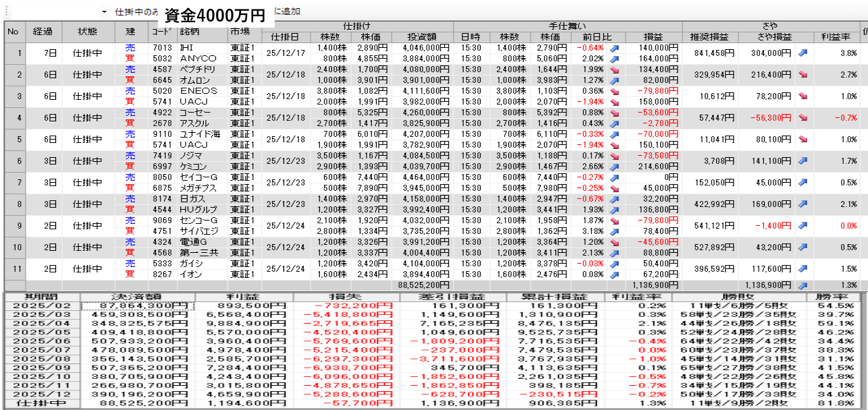This screenshot has height=410, width=868.
Task: Click the arrow icon in the totals row
Action: point(803,285)
